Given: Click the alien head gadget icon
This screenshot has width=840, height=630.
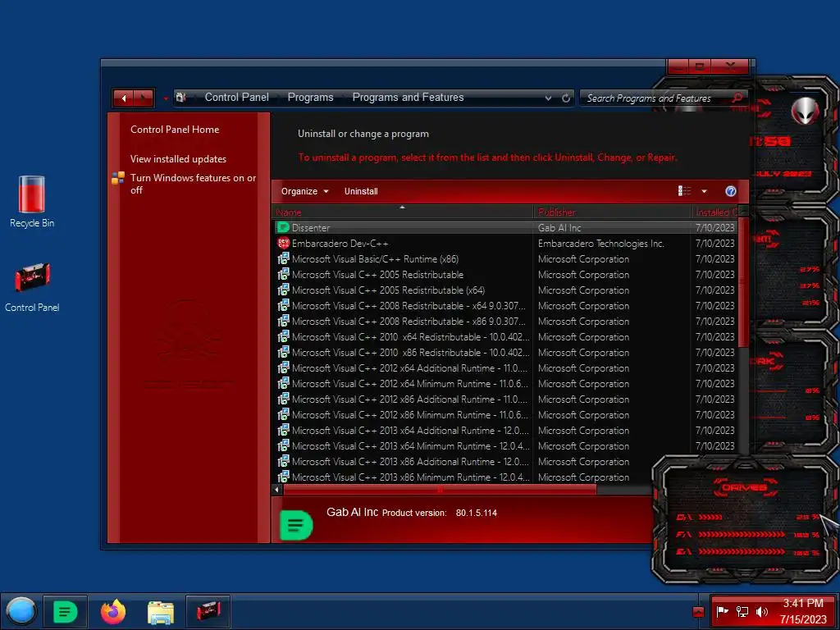Looking at the screenshot, I should coord(806,111).
